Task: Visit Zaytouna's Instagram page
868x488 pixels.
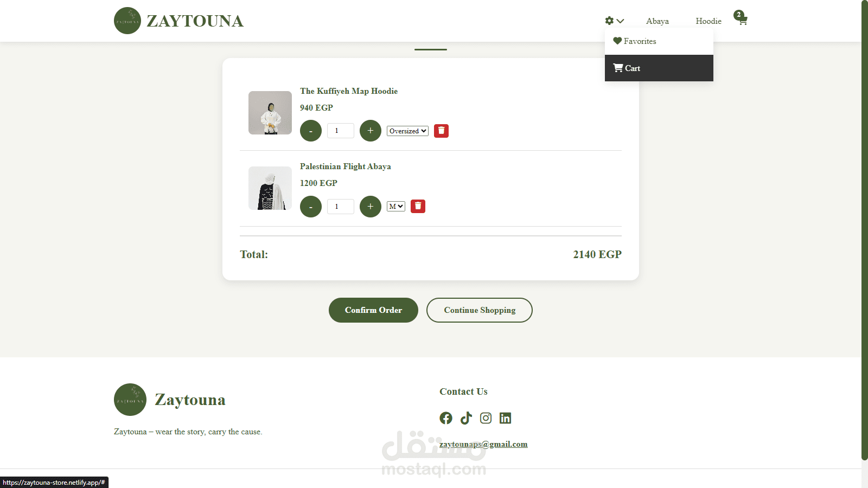Action: click(x=486, y=418)
